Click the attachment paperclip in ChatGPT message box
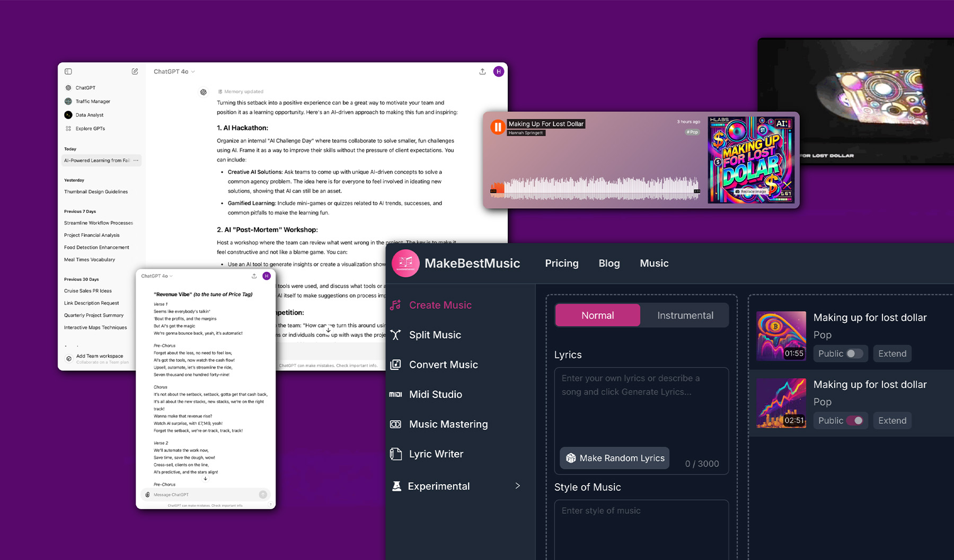954x560 pixels. click(x=147, y=494)
